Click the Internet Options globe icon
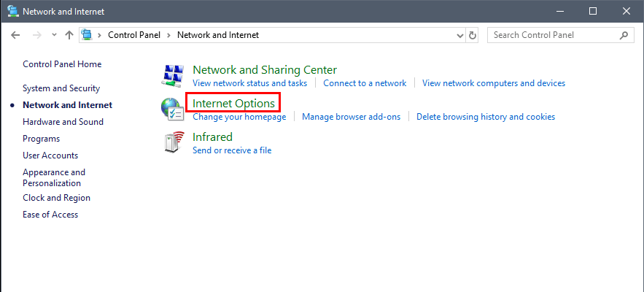Image resolution: width=644 pixels, height=292 pixels. click(x=173, y=109)
